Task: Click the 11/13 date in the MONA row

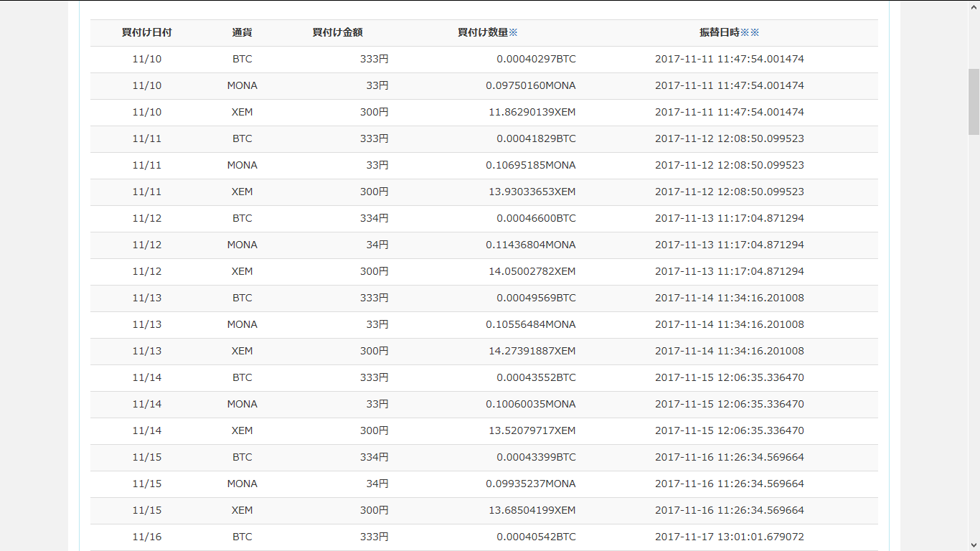Action: coord(147,324)
